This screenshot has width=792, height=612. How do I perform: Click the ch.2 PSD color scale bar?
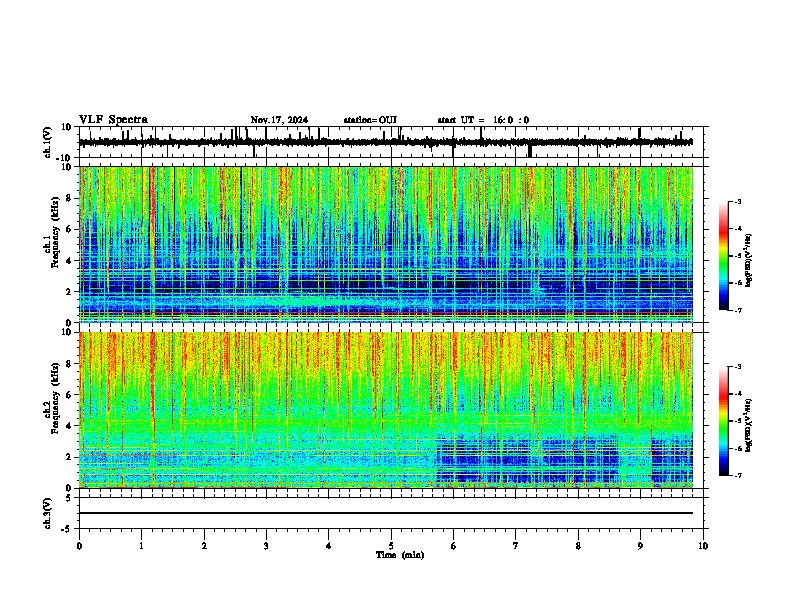(723, 421)
